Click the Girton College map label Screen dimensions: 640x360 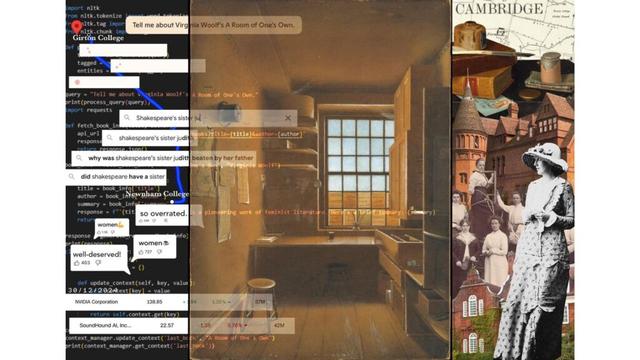pyautogui.click(x=98, y=38)
